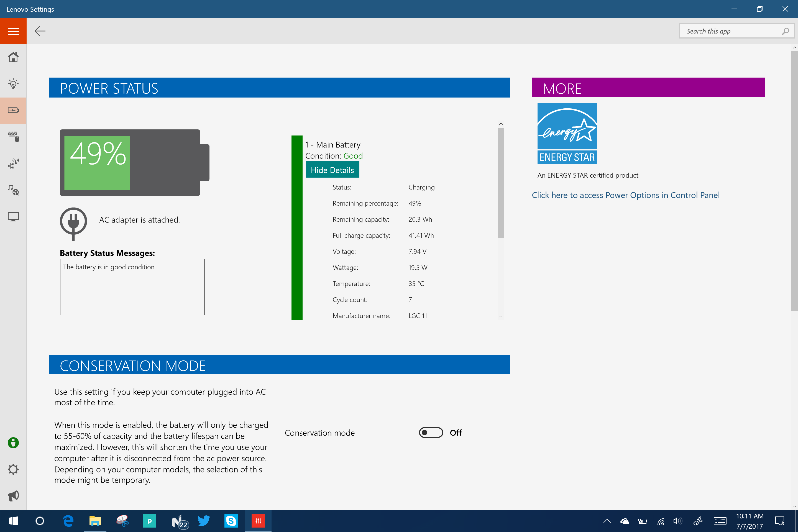
Task: Open the monitor display sidebar icon
Action: click(x=13, y=216)
